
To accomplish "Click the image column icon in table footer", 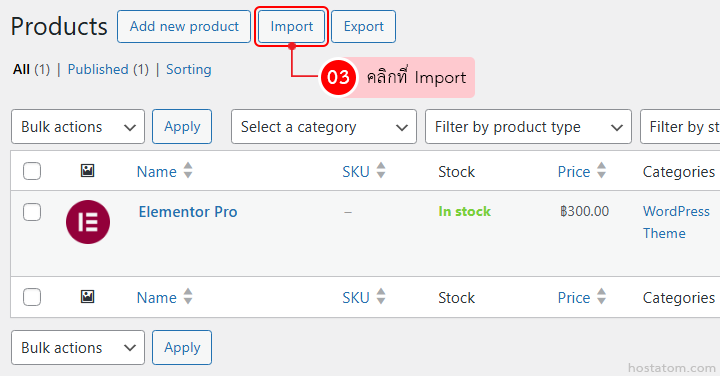I will (87, 297).
